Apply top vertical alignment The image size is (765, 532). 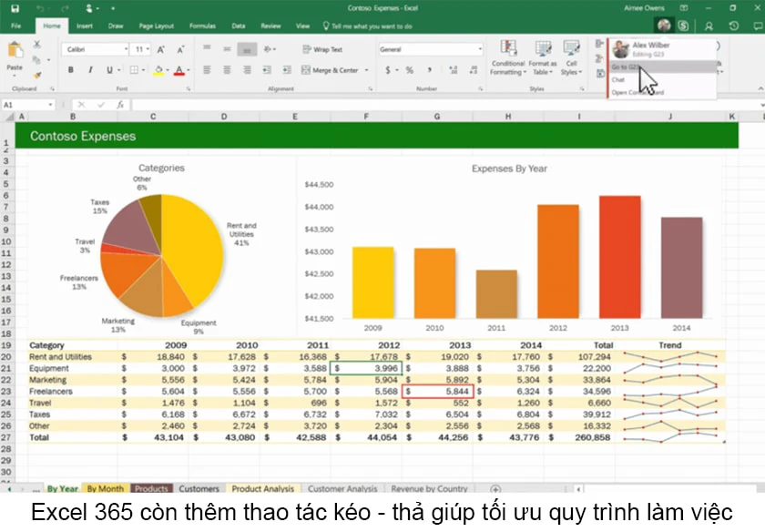(207, 48)
